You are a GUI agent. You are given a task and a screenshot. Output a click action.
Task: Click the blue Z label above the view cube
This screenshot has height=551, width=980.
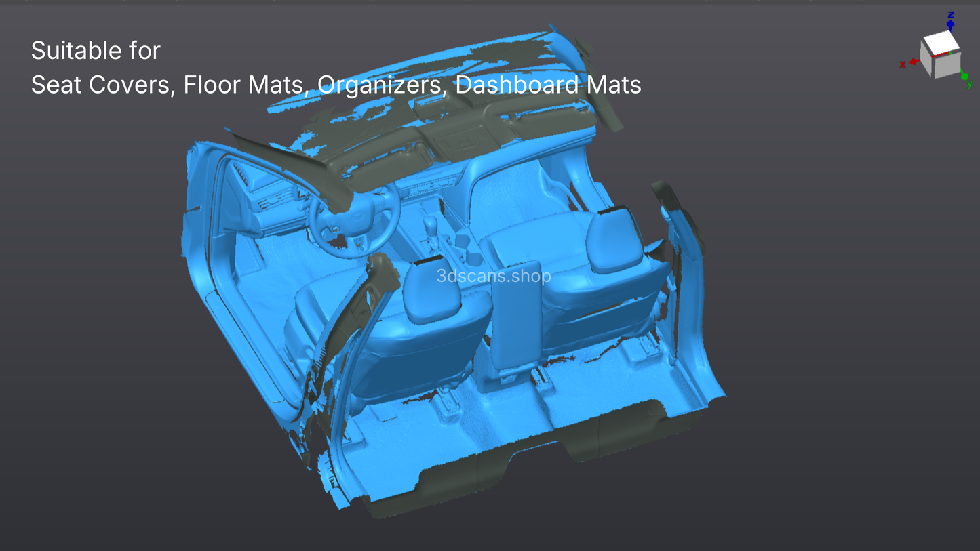(952, 14)
